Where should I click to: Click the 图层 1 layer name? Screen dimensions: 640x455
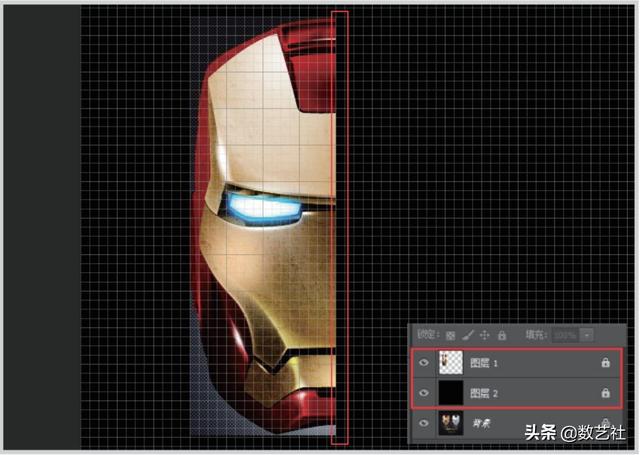pos(484,363)
